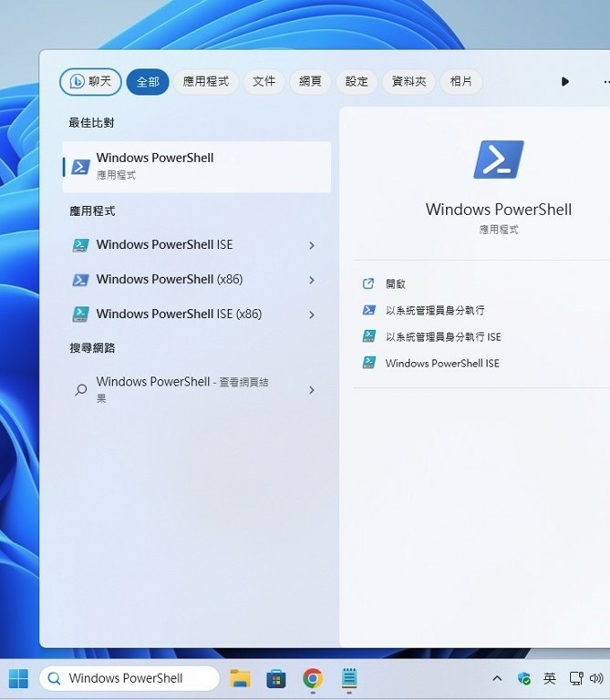The image size is (610, 700).
Task: Click the run-as-administrator PowerShell icon
Action: 369,310
